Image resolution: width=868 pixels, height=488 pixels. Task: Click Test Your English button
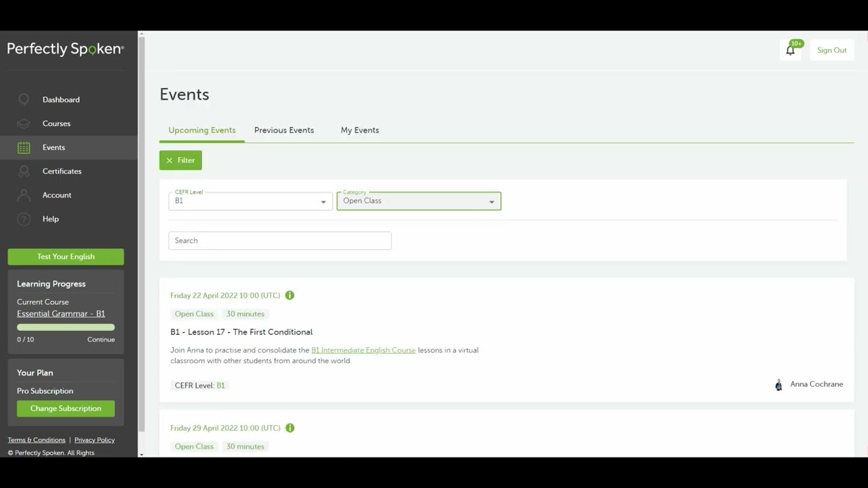[66, 257]
